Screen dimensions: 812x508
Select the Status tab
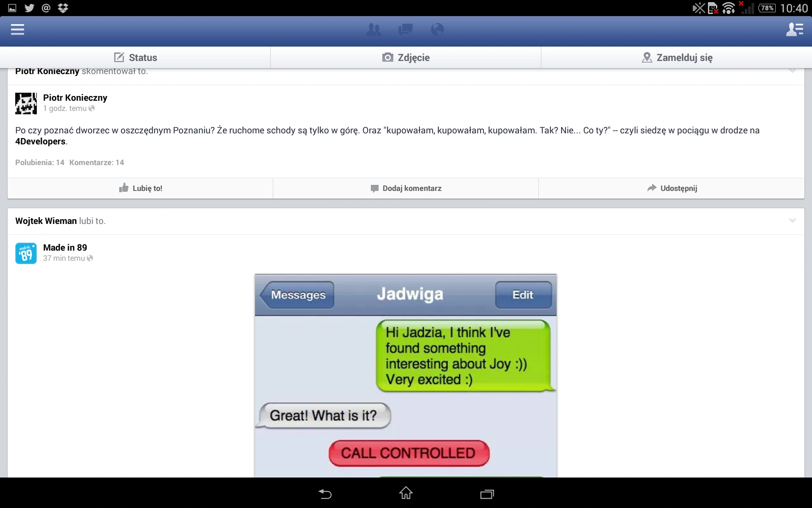(x=135, y=58)
